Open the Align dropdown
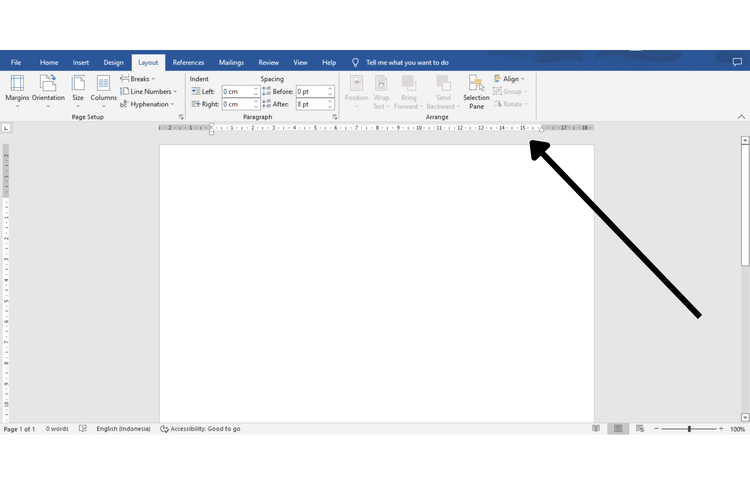The image size is (750, 500). (x=509, y=79)
